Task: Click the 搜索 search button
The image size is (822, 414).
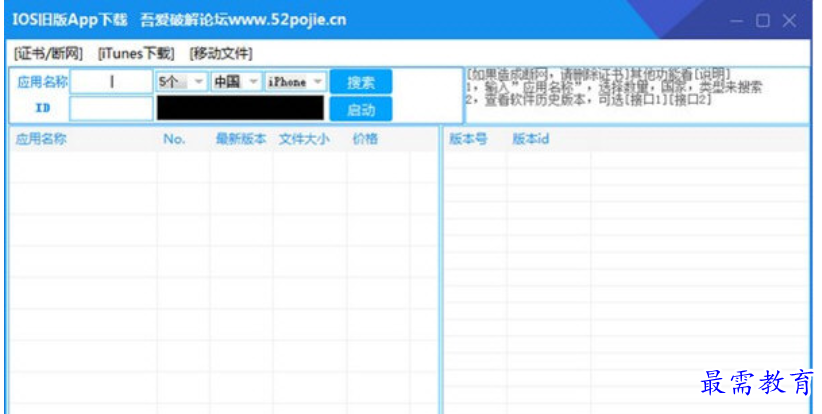Action: [361, 82]
